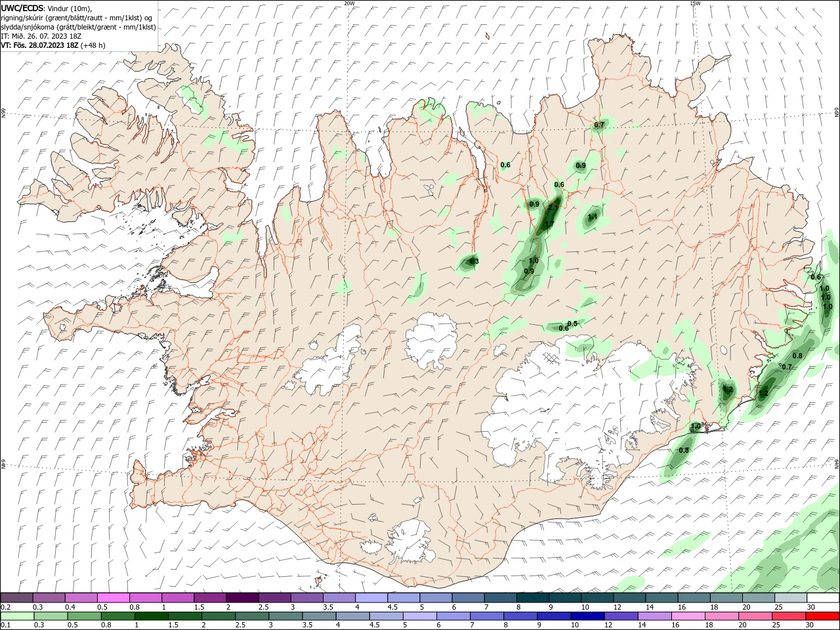
Task: Click the 0.8 value offshore of the southeast coast
Action: click(684, 450)
